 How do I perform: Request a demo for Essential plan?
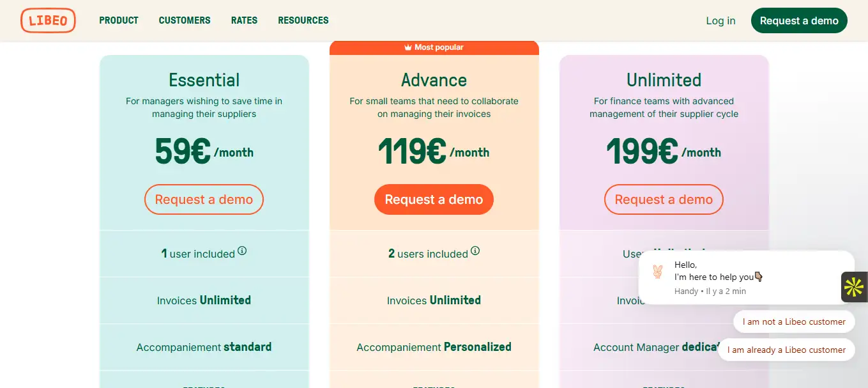coord(204,199)
